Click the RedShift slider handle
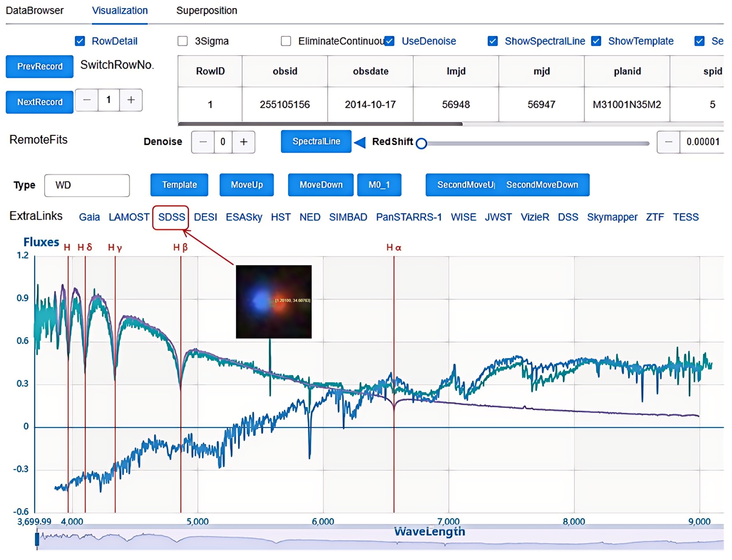The image size is (732, 560). click(x=422, y=143)
